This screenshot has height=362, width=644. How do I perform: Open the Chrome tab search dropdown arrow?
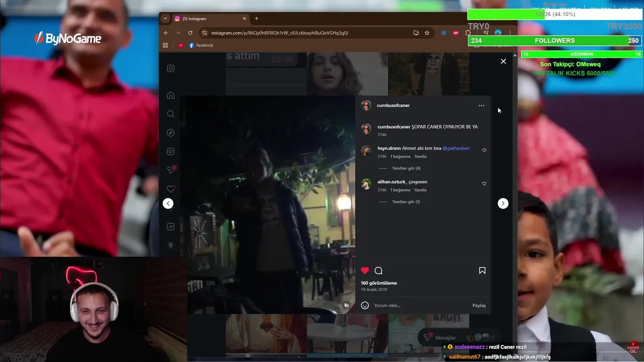(x=165, y=19)
